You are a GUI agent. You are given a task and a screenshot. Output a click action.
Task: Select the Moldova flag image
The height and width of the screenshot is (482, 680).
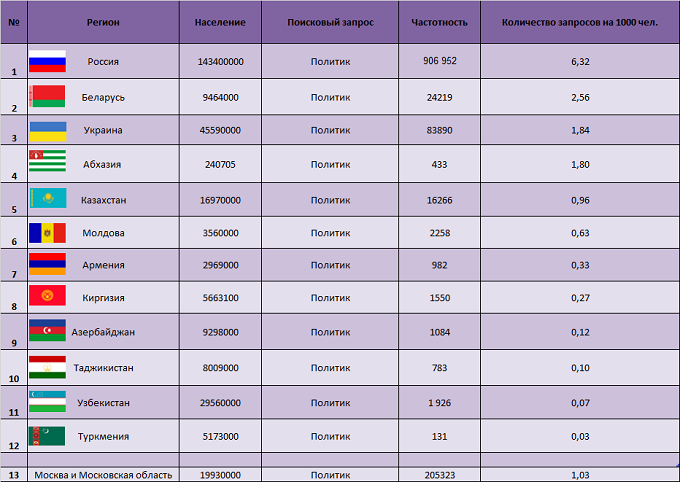(47, 233)
